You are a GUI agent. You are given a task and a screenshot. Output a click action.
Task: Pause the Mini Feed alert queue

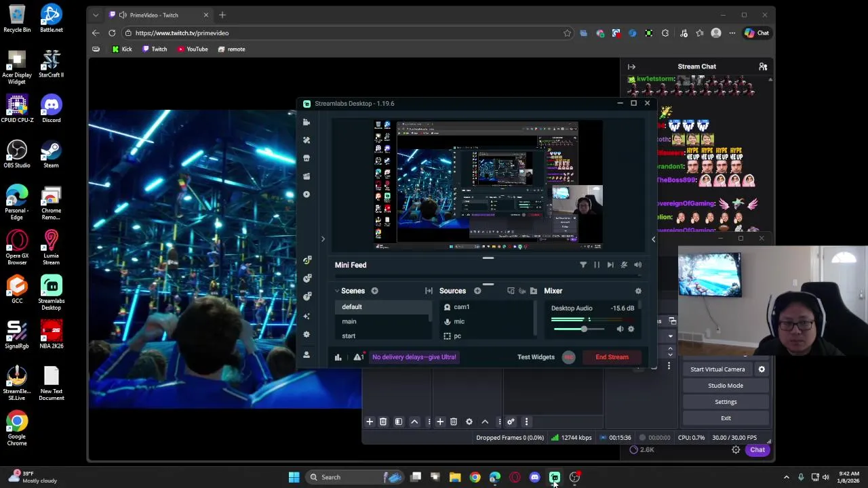pyautogui.click(x=597, y=265)
